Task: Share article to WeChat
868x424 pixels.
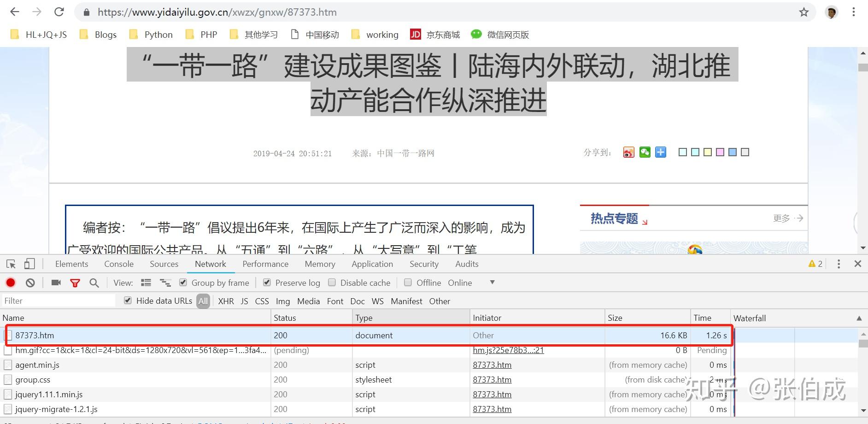Action: [x=645, y=152]
